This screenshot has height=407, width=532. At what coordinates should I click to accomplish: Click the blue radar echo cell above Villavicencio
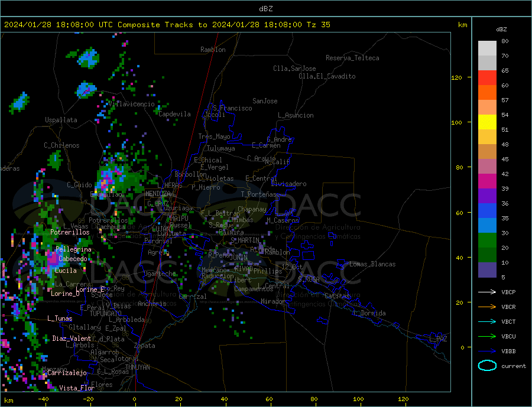point(86,90)
